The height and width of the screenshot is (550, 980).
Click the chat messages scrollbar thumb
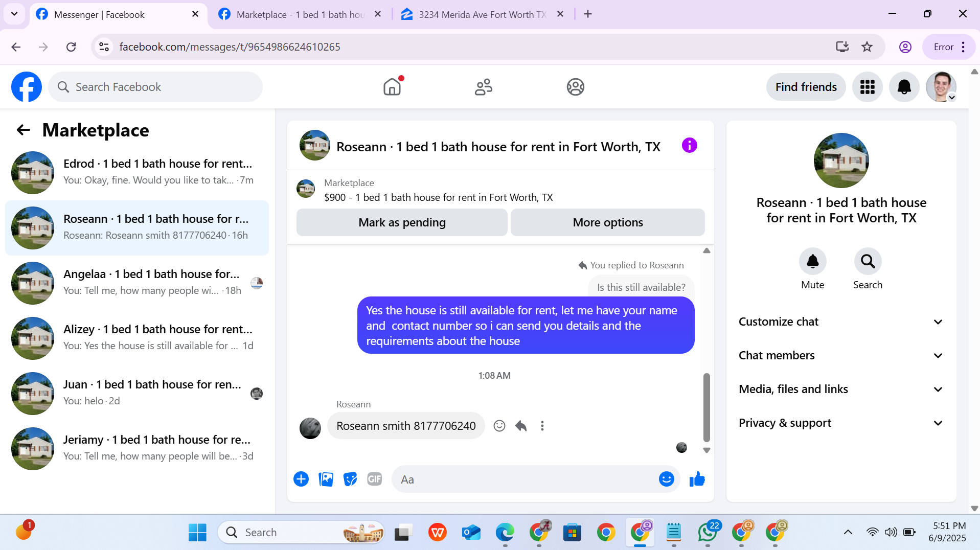(x=706, y=407)
